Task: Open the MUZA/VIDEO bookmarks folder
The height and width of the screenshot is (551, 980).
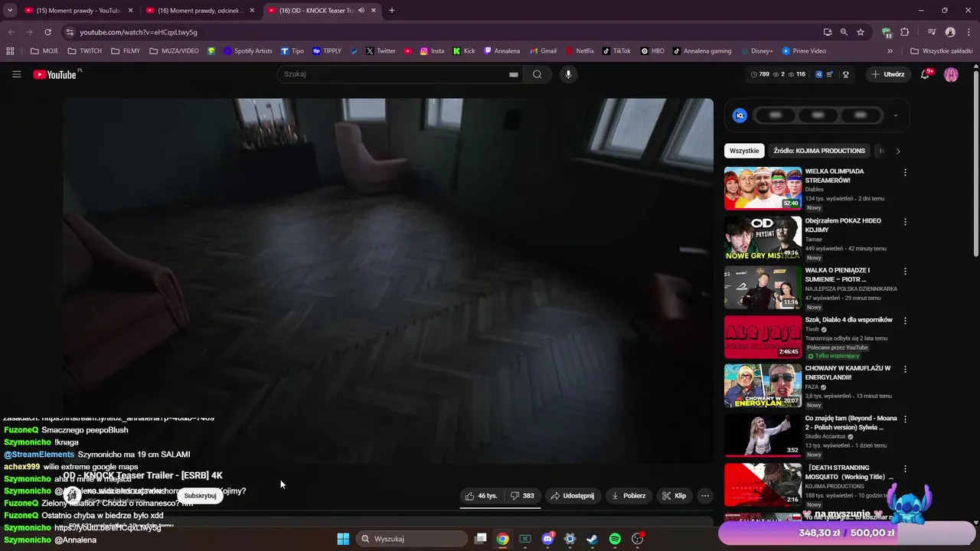Action: click(174, 51)
